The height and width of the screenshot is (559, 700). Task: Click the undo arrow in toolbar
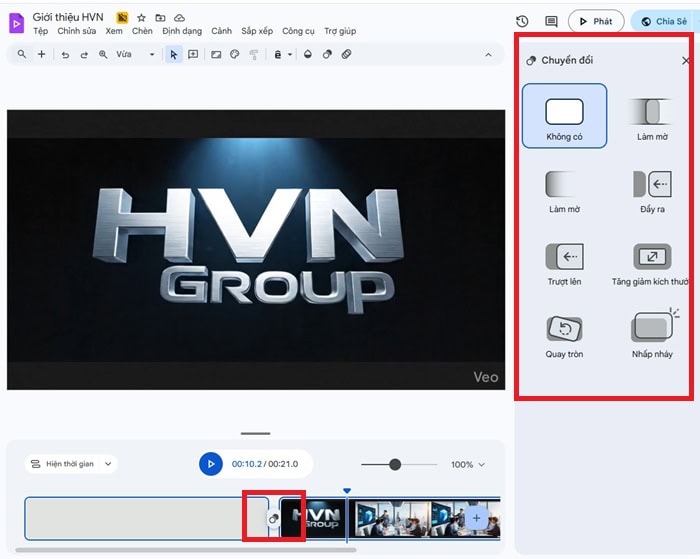pos(66,55)
